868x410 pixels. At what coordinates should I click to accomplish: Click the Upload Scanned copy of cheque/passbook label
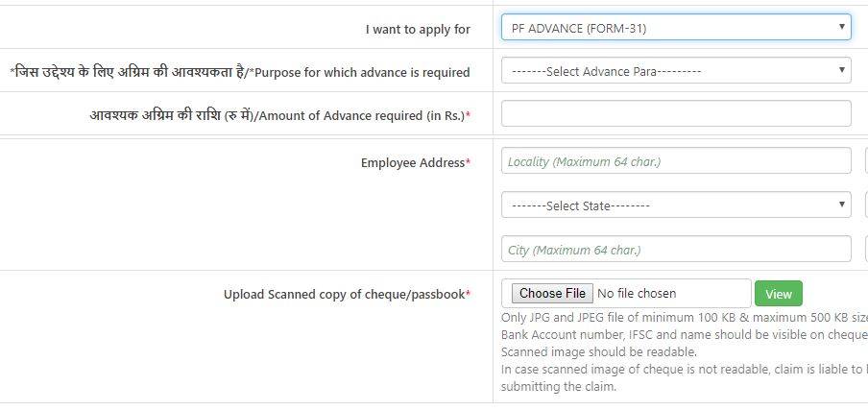click(347, 295)
